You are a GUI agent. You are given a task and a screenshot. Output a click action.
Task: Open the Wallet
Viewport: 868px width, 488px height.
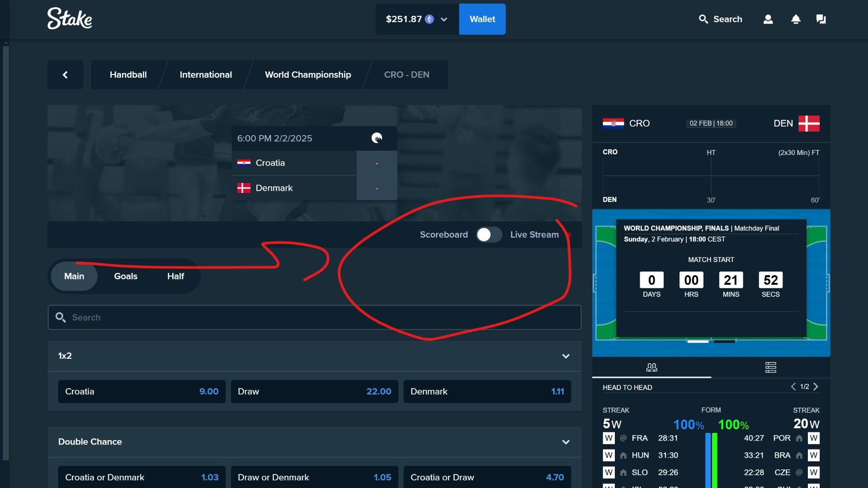tap(482, 19)
